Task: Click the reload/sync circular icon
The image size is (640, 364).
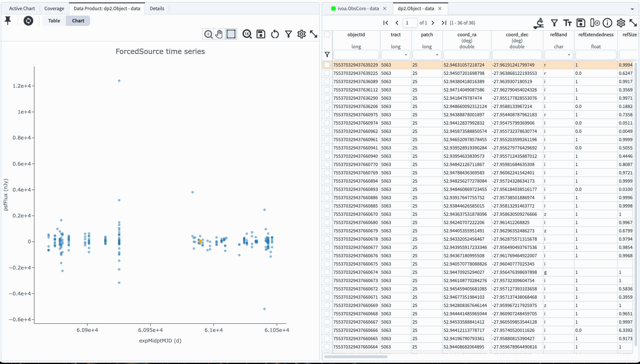Action: (x=28, y=21)
